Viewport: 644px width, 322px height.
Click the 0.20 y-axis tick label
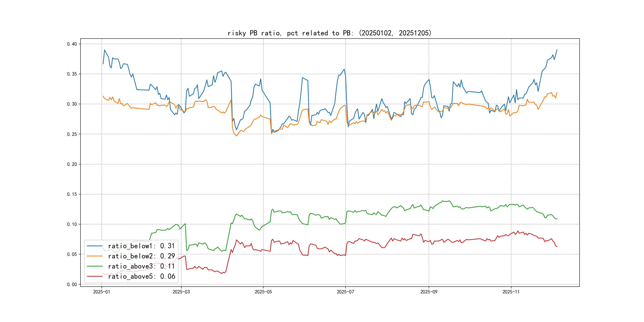pyautogui.click(x=72, y=164)
